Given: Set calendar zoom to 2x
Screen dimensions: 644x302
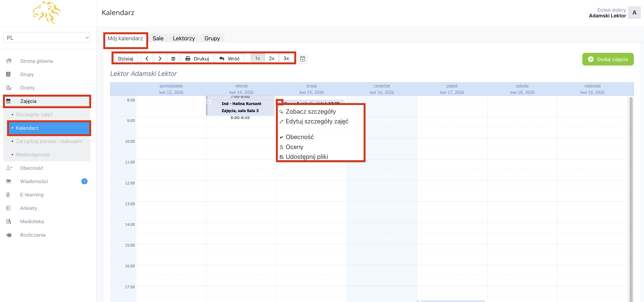Looking at the screenshot, I should (271, 59).
